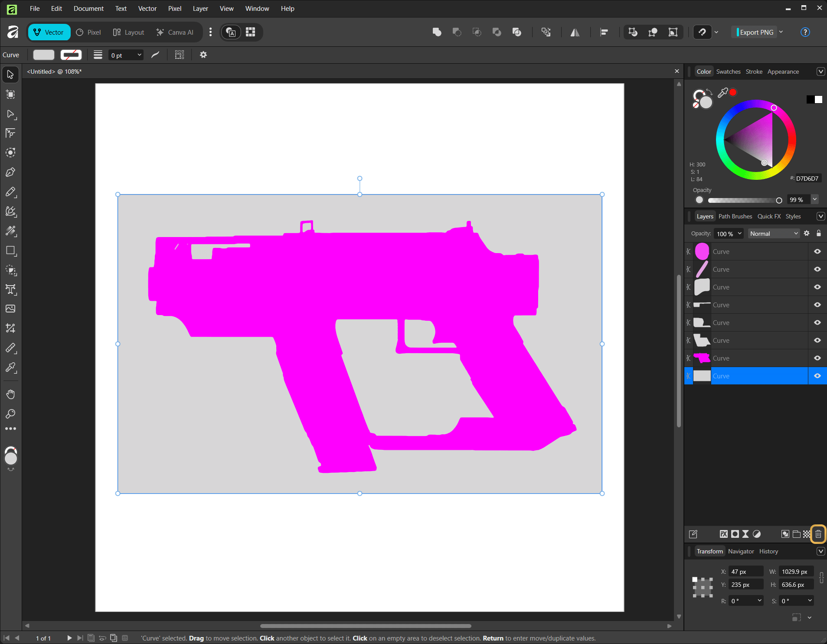Expand the Color panel options menu
This screenshot has height=644, width=827.
coord(820,72)
